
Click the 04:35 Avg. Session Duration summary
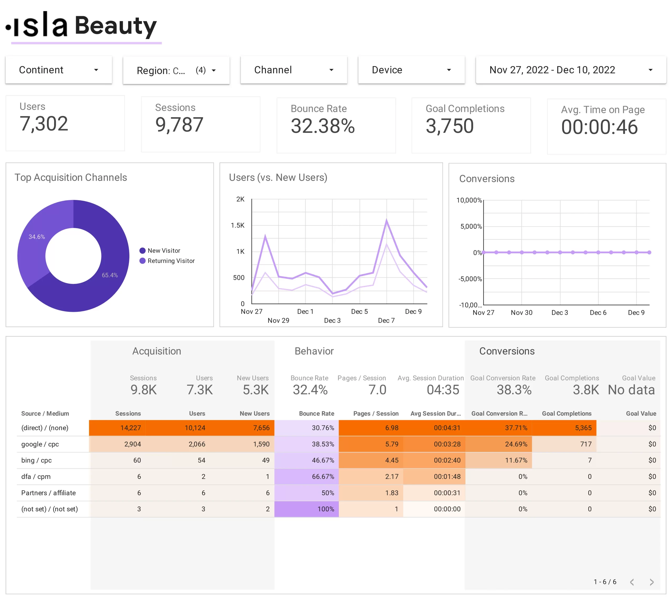(x=431, y=385)
